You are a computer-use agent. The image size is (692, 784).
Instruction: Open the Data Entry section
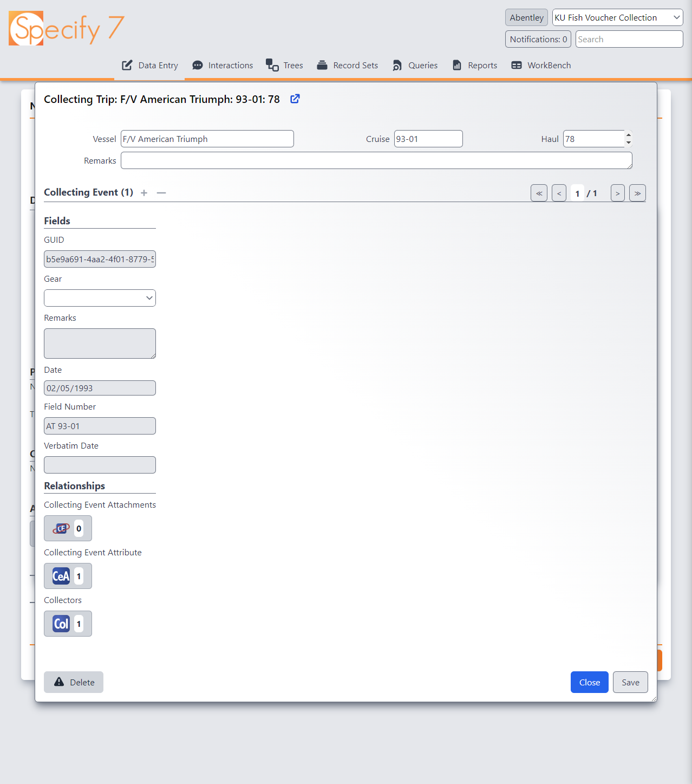(150, 65)
